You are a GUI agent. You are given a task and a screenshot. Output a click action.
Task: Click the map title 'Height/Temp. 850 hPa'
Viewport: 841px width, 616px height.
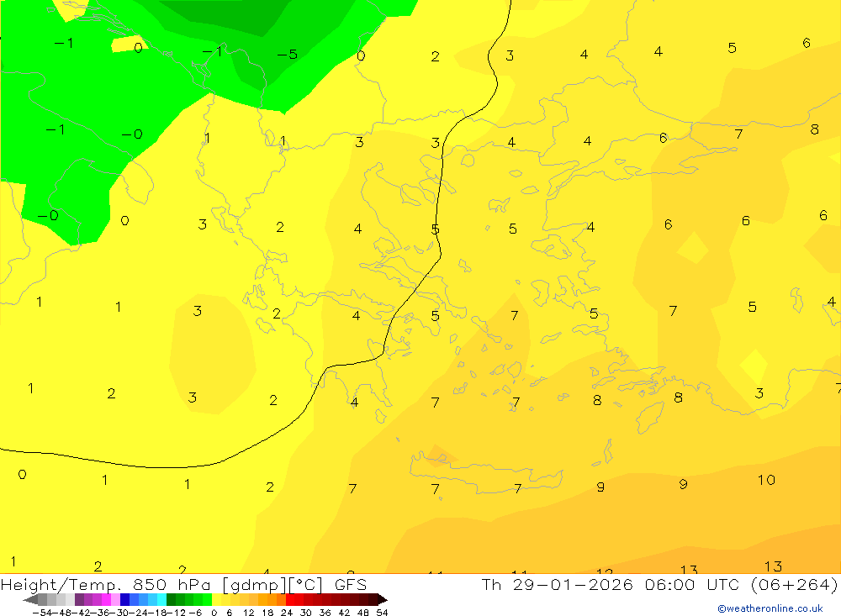(x=108, y=585)
